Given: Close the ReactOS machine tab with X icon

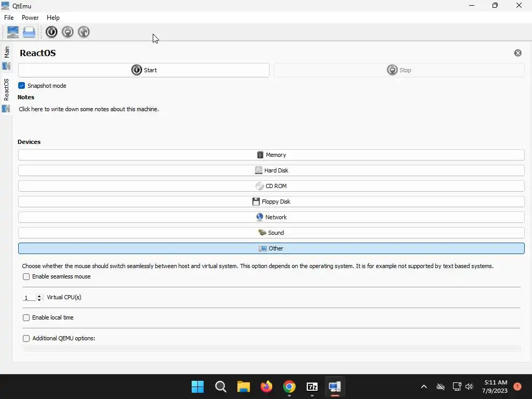Looking at the screenshot, I should 518,53.
